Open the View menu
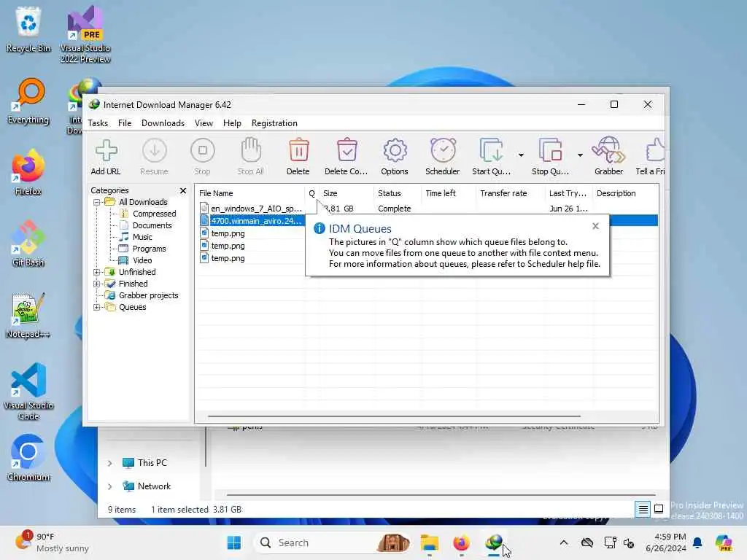Viewport: 747px width, 560px height. [204, 123]
